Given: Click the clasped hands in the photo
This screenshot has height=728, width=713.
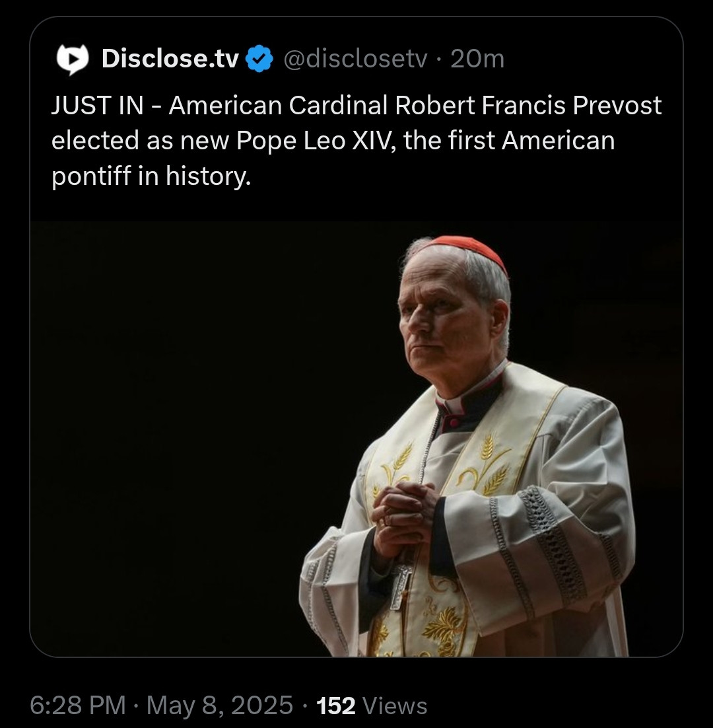Looking at the screenshot, I should [403, 515].
